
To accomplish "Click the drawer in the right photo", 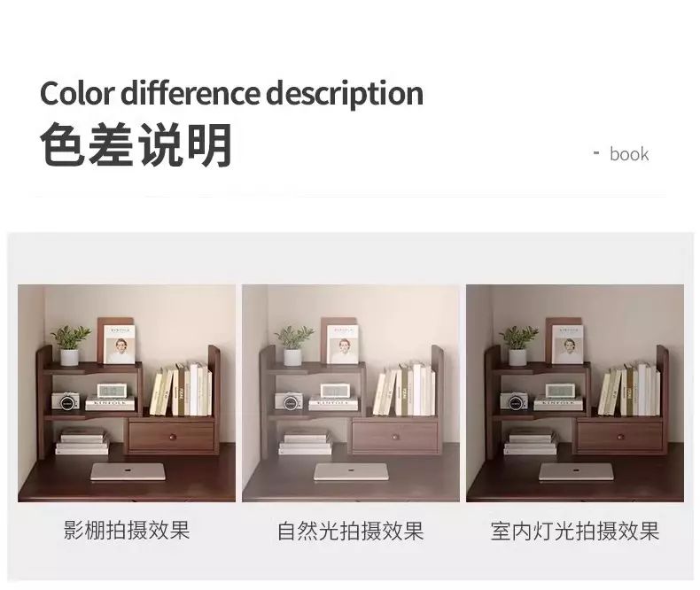I will (x=619, y=436).
